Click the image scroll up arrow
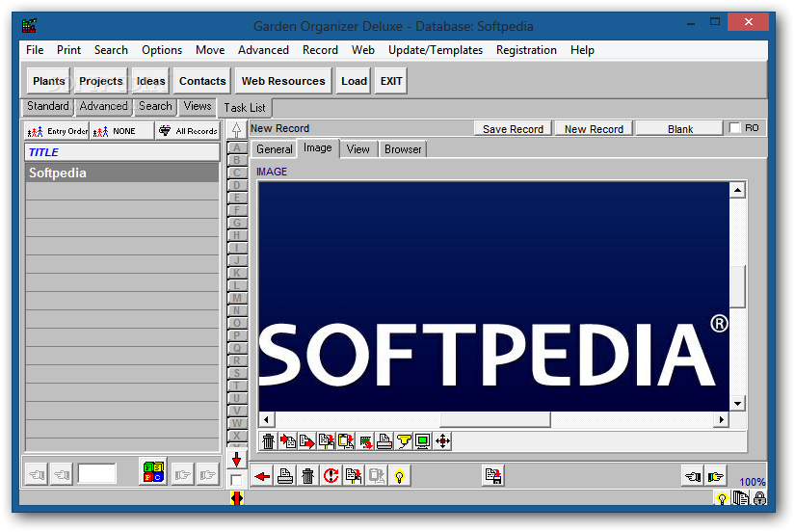Image resolution: width=795 pixels, height=532 pixels. click(x=737, y=190)
